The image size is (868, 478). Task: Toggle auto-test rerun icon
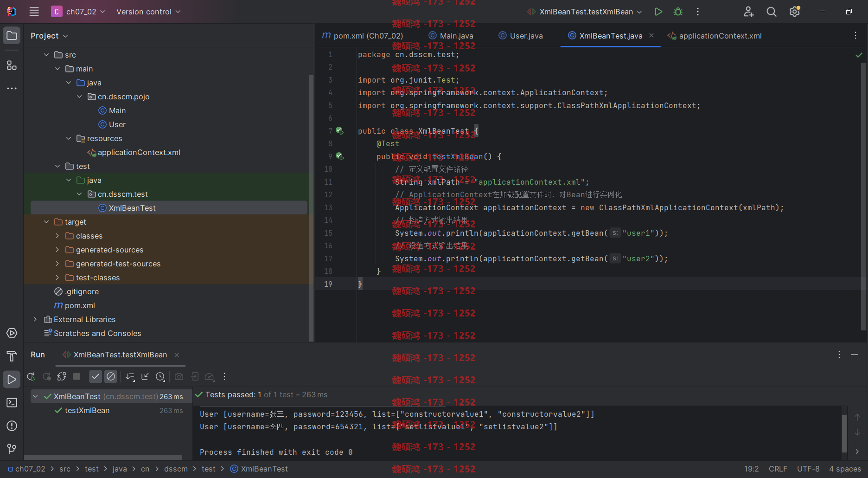pyautogui.click(x=62, y=377)
